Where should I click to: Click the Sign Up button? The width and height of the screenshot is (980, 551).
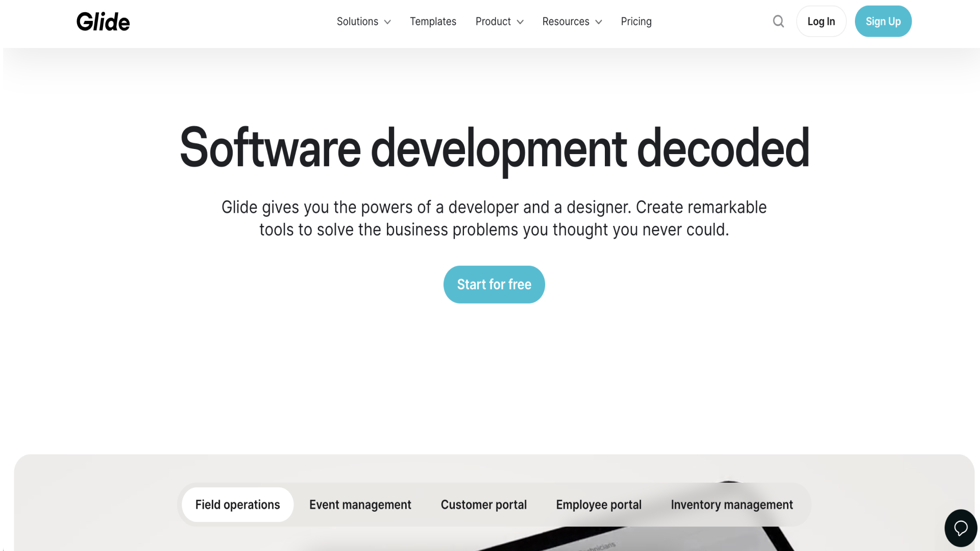point(883,21)
